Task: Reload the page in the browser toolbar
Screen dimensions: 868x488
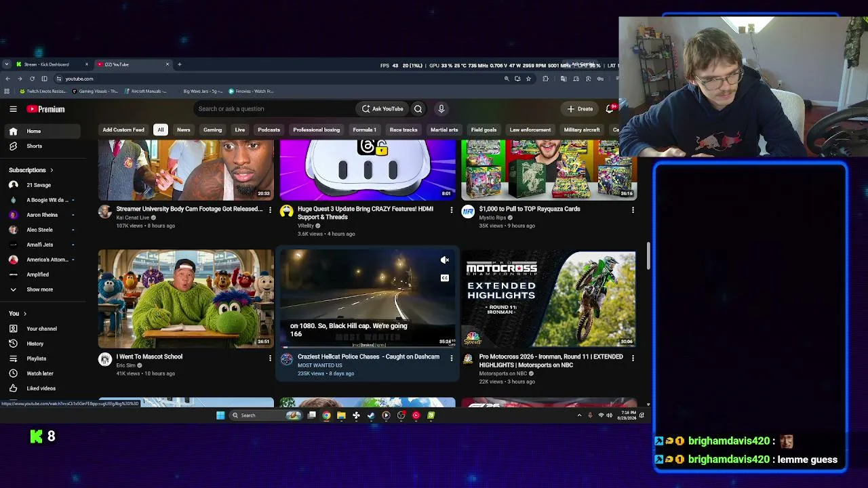Action: coord(32,79)
